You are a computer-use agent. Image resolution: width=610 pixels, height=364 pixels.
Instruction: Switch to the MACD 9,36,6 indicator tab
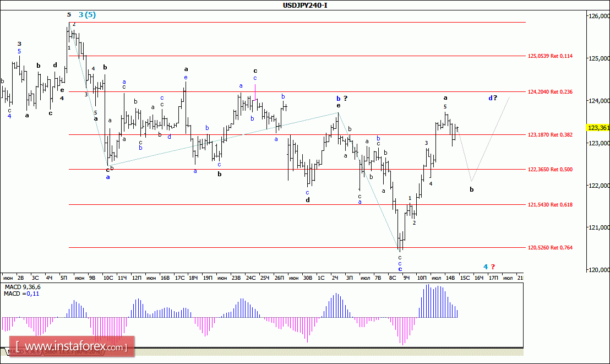(x=24, y=351)
